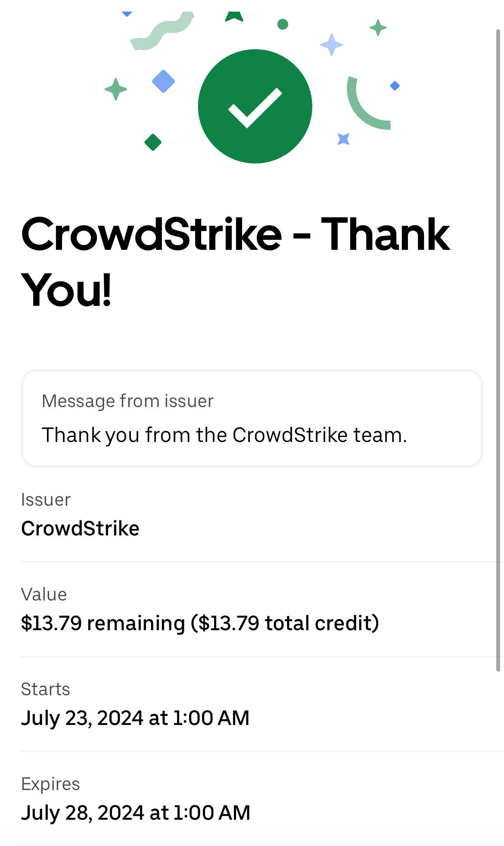Viewport: 504px width, 846px height.
Task: Click the small green dot confetti
Action: click(283, 24)
